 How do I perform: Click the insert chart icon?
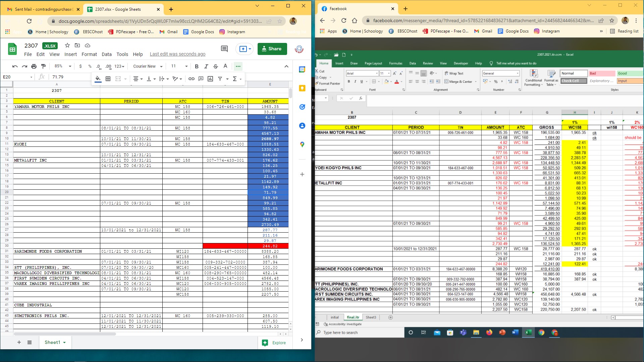pyautogui.click(x=210, y=79)
